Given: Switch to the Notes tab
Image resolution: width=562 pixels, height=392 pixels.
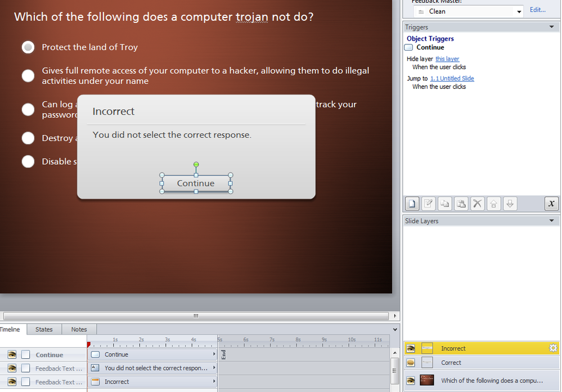Looking at the screenshot, I should point(79,330).
